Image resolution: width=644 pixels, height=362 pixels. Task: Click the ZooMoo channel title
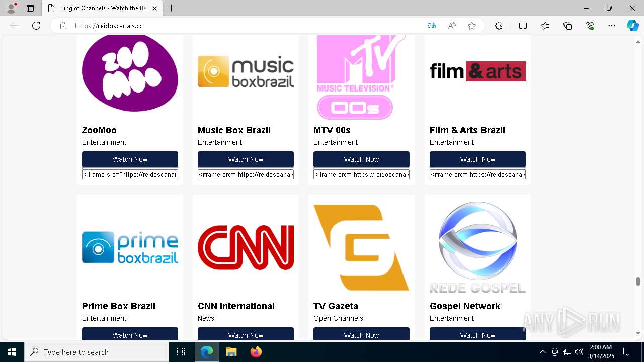(99, 130)
